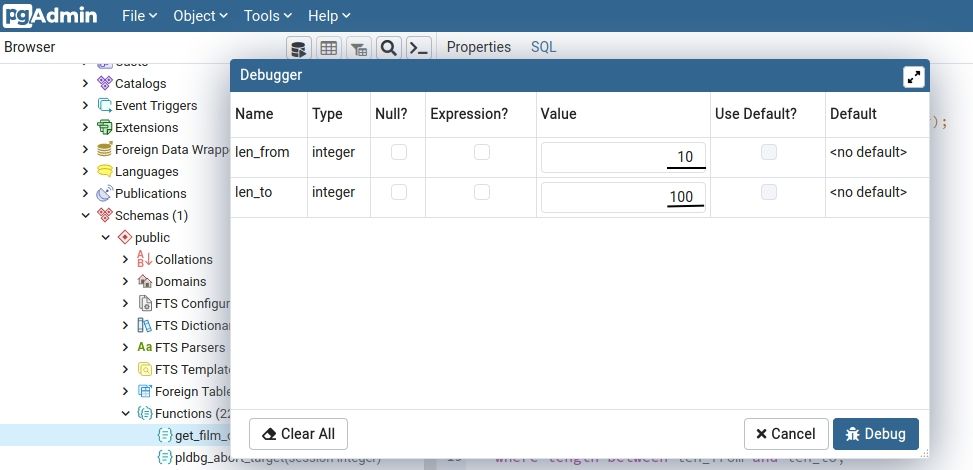The height and width of the screenshot is (470, 973).
Task: Click the public schema icon
Action: (x=125, y=237)
